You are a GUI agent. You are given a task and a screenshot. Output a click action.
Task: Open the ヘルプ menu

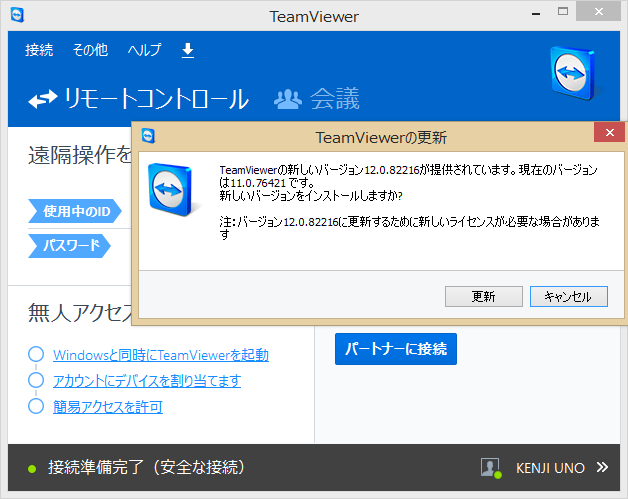click(144, 50)
